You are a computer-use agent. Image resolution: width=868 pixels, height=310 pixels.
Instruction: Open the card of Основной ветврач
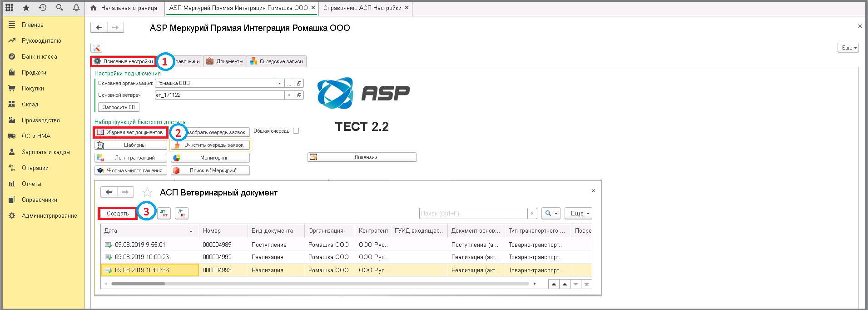(x=299, y=95)
